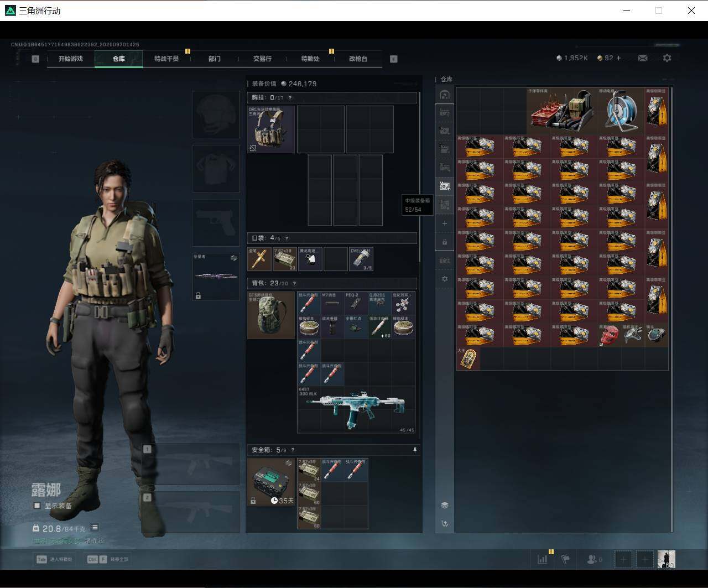Click the help question mark beside 背包
Image resolution: width=708 pixels, height=588 pixels.
294,283
